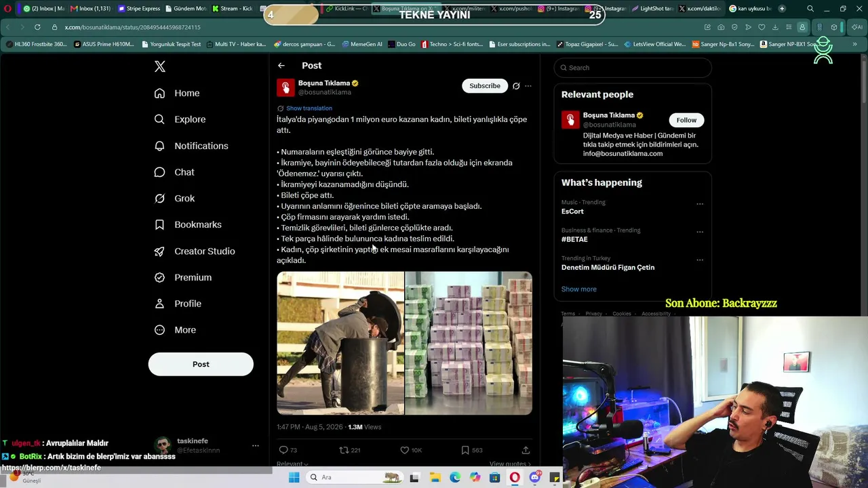Click Show more under What's happening

(579, 289)
